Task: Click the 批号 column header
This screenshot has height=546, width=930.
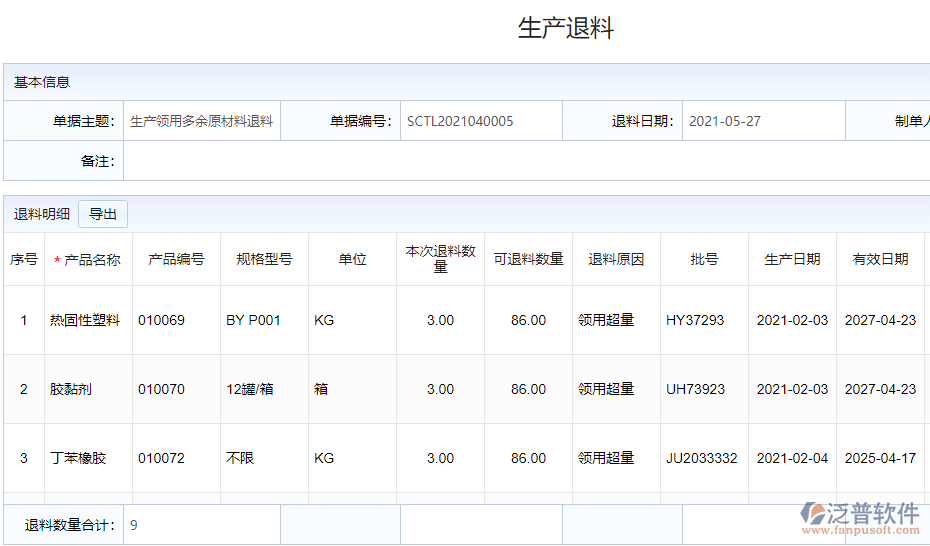Action: [x=704, y=260]
